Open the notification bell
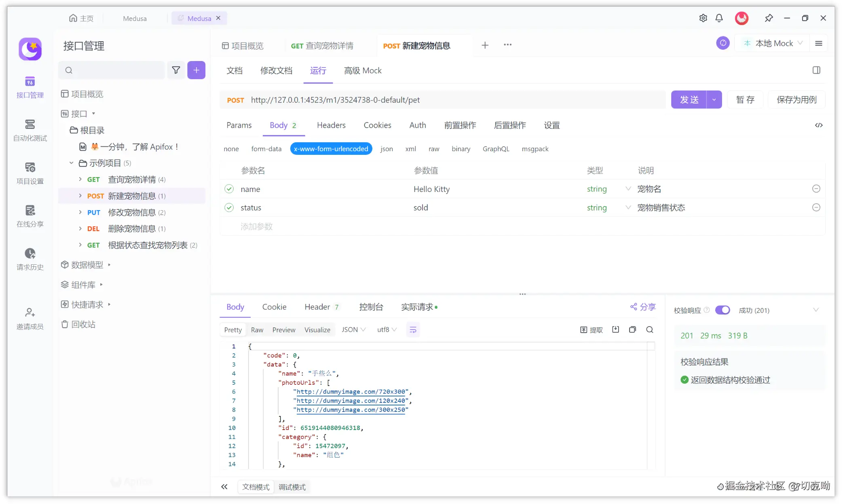Viewport: 843px width, 504px height. click(719, 18)
